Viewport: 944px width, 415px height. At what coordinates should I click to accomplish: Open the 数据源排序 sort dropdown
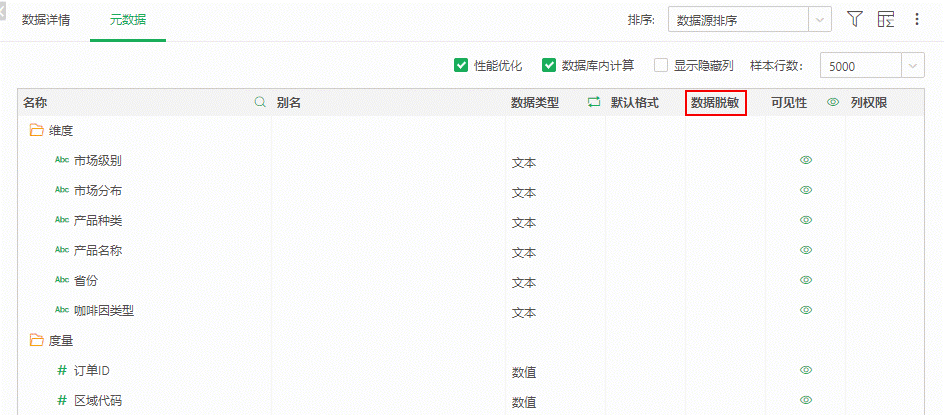point(750,20)
